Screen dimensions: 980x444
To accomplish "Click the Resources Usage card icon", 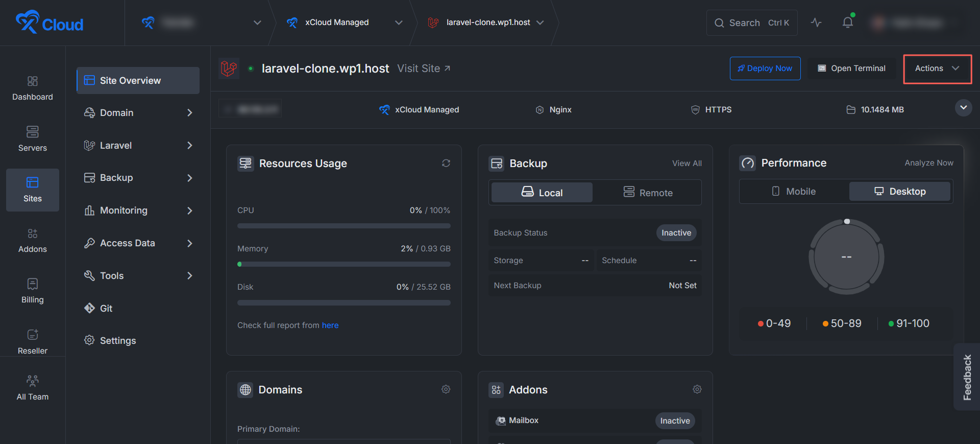I will coord(246,163).
